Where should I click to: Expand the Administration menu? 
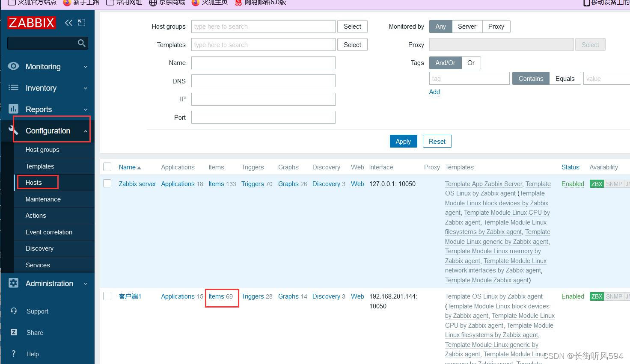[x=48, y=283]
